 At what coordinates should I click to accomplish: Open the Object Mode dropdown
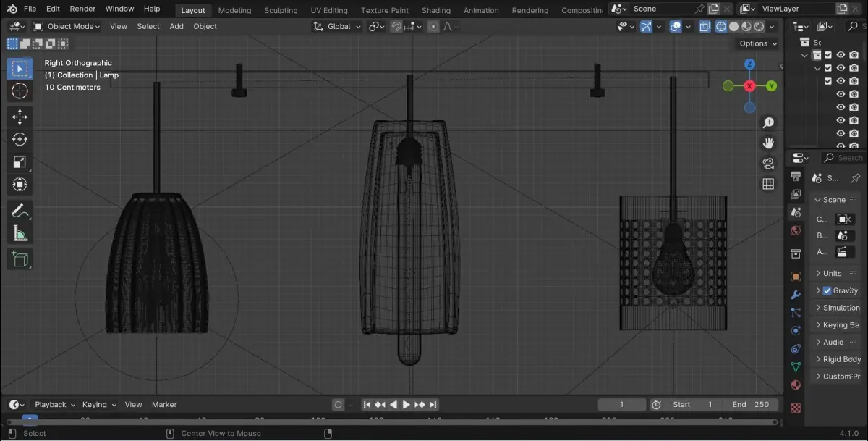coord(68,27)
